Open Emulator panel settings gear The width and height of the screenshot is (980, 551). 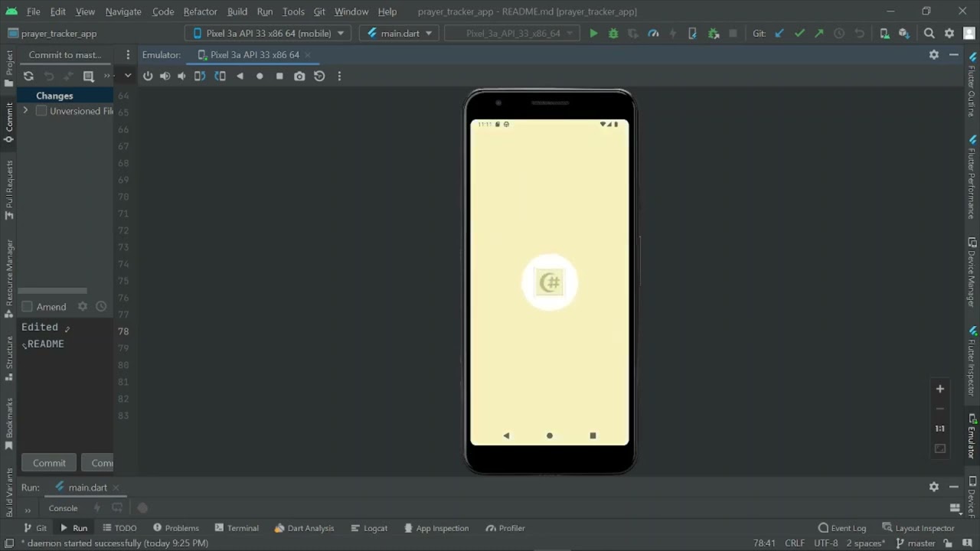point(934,54)
